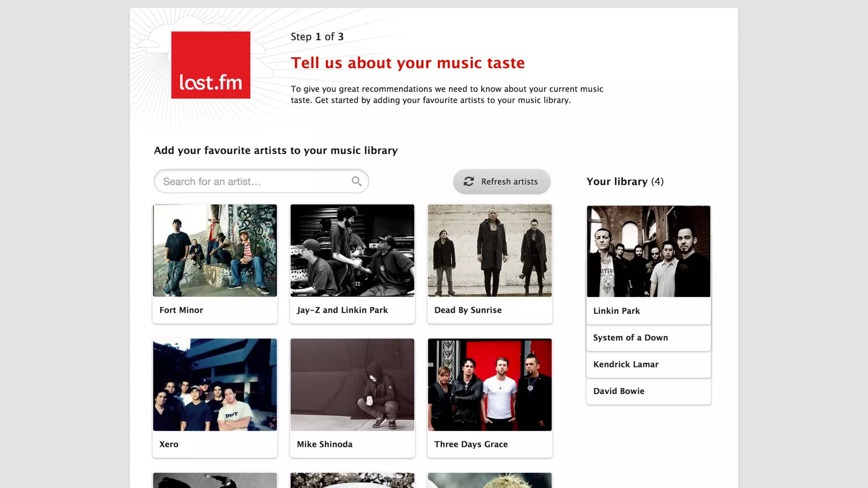The image size is (868, 488).
Task: Click the magnifying glass search icon
Action: click(356, 181)
